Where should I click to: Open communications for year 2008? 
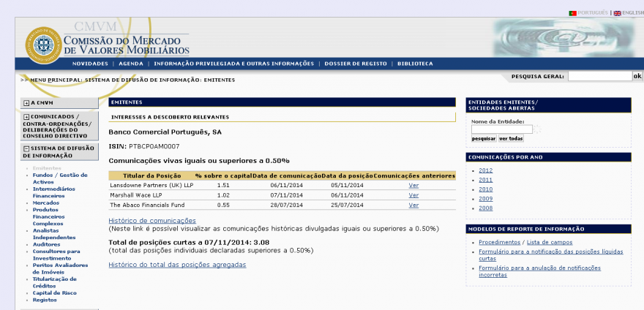pyautogui.click(x=485, y=208)
